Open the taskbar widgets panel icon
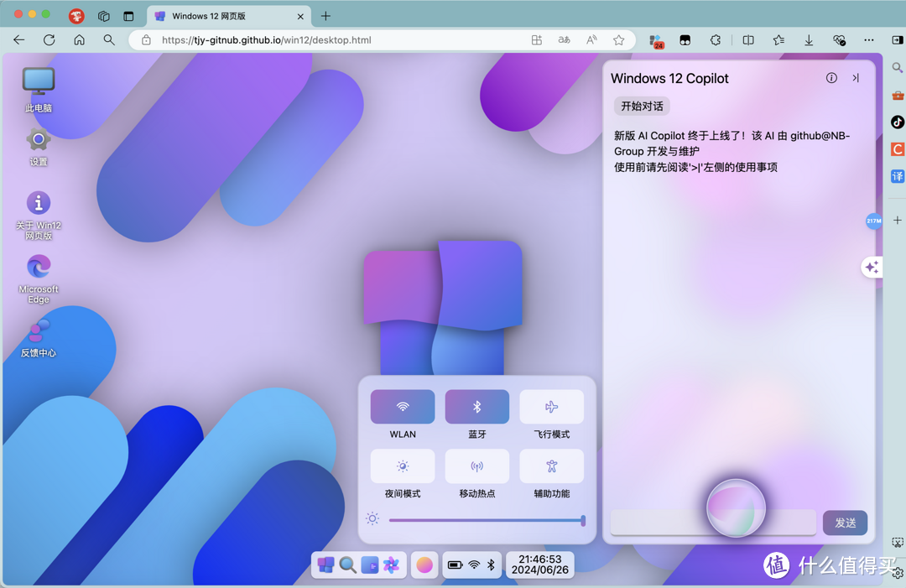This screenshot has height=588, width=906. pyautogui.click(x=369, y=565)
